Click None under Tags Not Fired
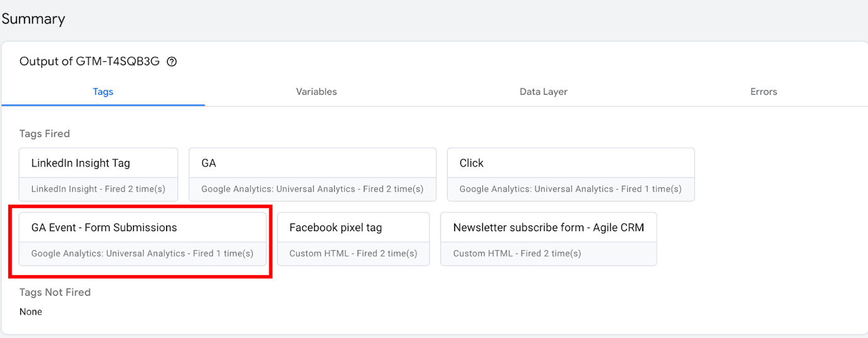 coord(31,312)
